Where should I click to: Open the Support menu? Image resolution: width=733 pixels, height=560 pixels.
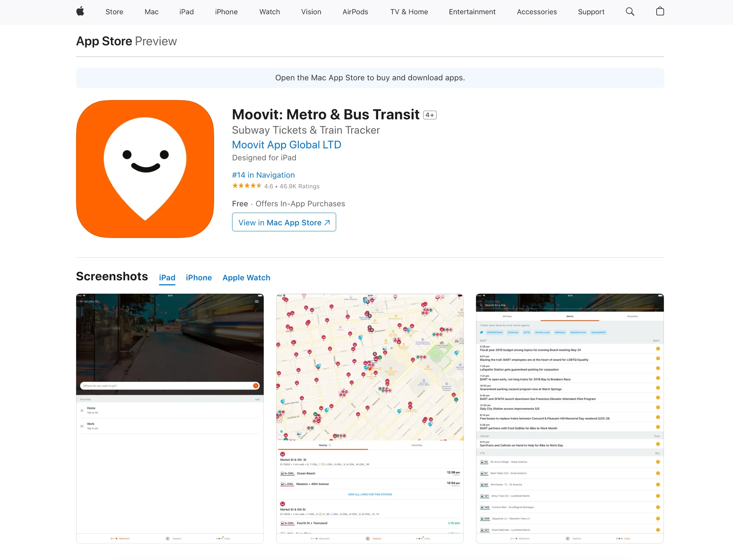(x=591, y=12)
